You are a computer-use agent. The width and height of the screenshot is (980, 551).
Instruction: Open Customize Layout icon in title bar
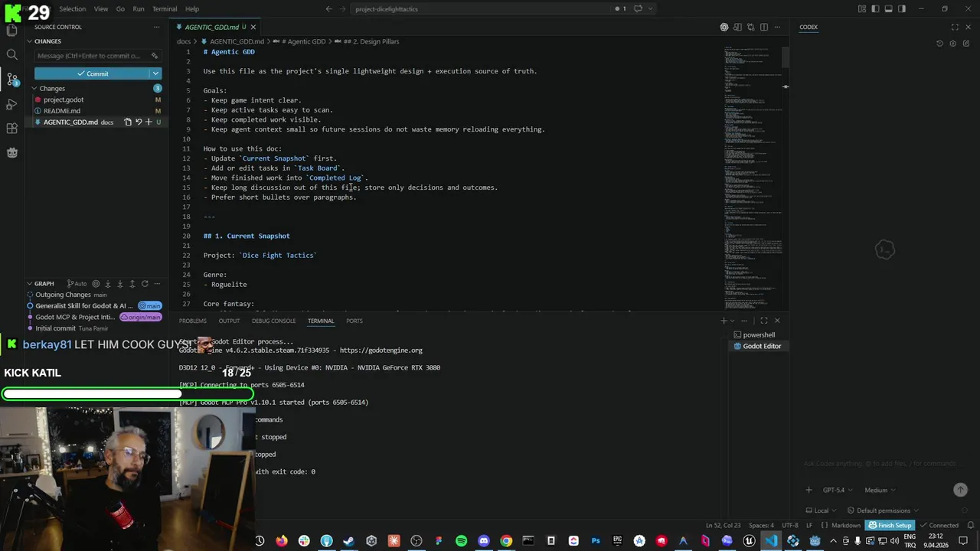(x=862, y=9)
